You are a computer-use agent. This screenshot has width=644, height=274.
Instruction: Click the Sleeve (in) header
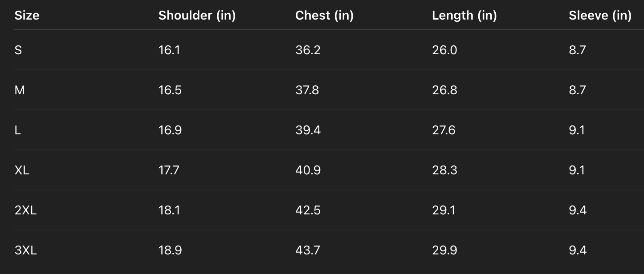pos(600,16)
